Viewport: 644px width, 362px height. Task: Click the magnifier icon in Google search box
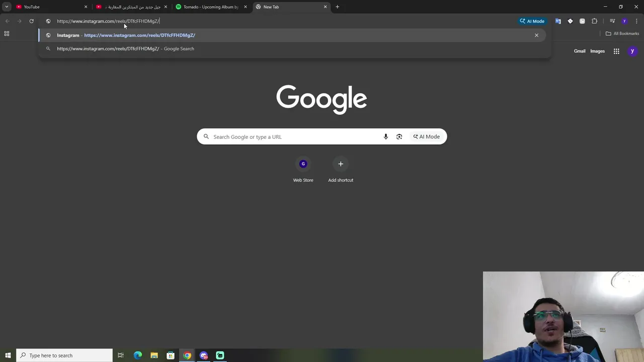click(206, 137)
